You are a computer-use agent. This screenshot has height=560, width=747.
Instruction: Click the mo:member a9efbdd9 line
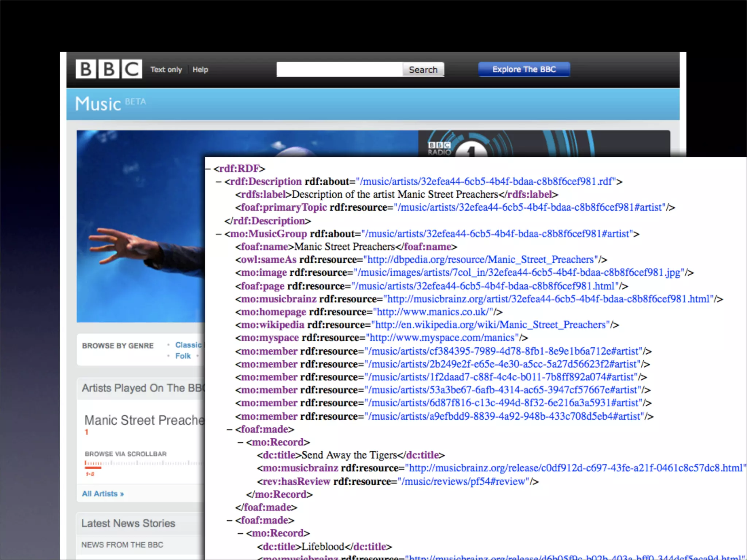click(444, 416)
